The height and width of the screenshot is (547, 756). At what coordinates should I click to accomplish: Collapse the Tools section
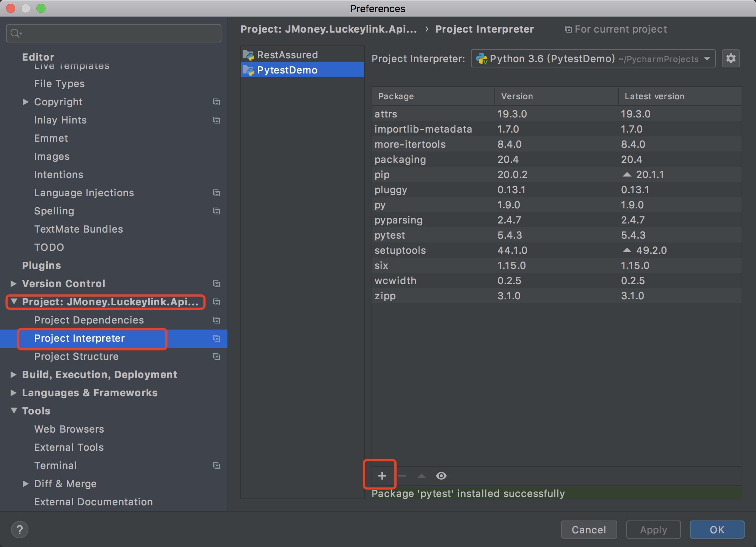[x=14, y=411]
